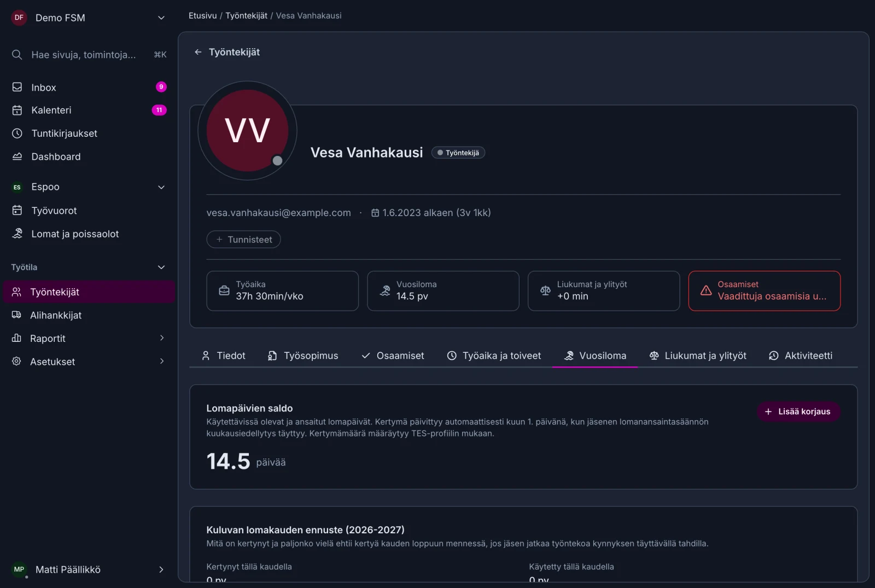Click the Työntekijät people icon

[x=16, y=292]
